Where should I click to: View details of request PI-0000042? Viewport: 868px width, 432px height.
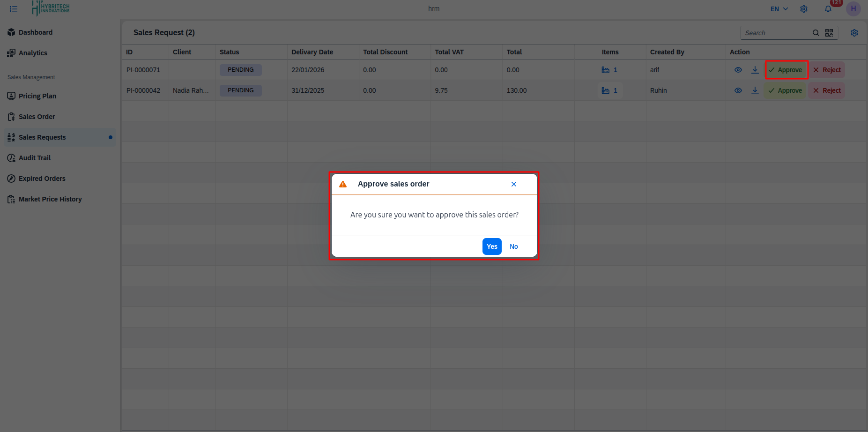(738, 90)
